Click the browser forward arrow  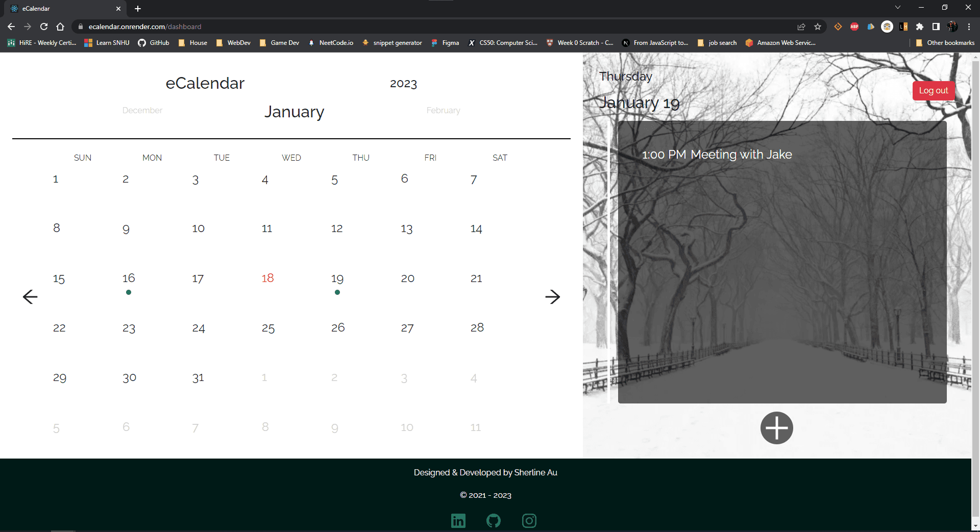pos(28,27)
